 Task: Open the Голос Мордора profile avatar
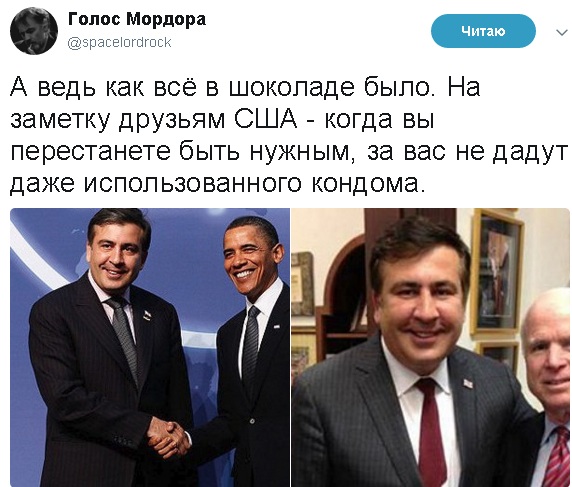(34, 31)
